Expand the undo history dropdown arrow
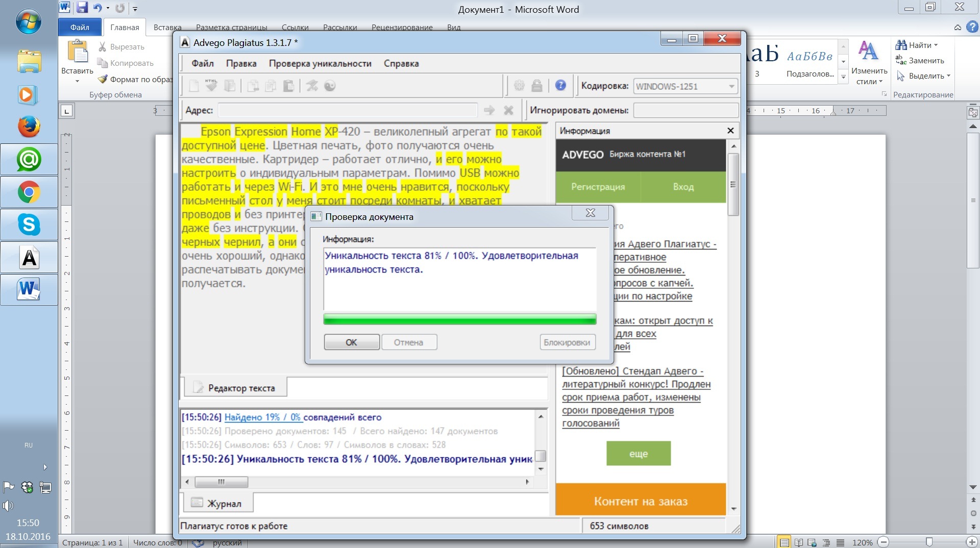980x548 pixels. pyautogui.click(x=108, y=8)
